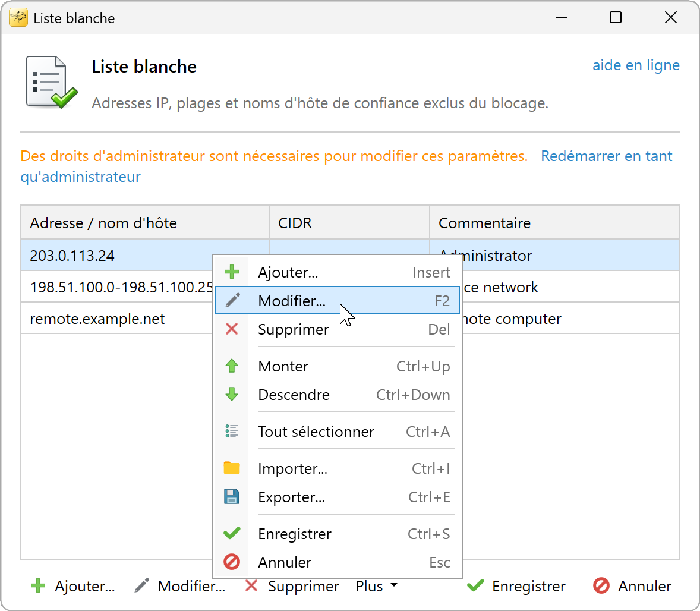Click the whitelist document icon in header
The width and height of the screenshot is (700, 611).
click(52, 82)
